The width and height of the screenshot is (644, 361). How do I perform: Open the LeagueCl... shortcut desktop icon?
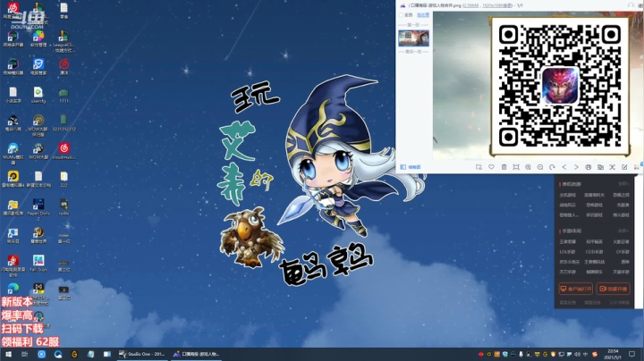point(64,41)
